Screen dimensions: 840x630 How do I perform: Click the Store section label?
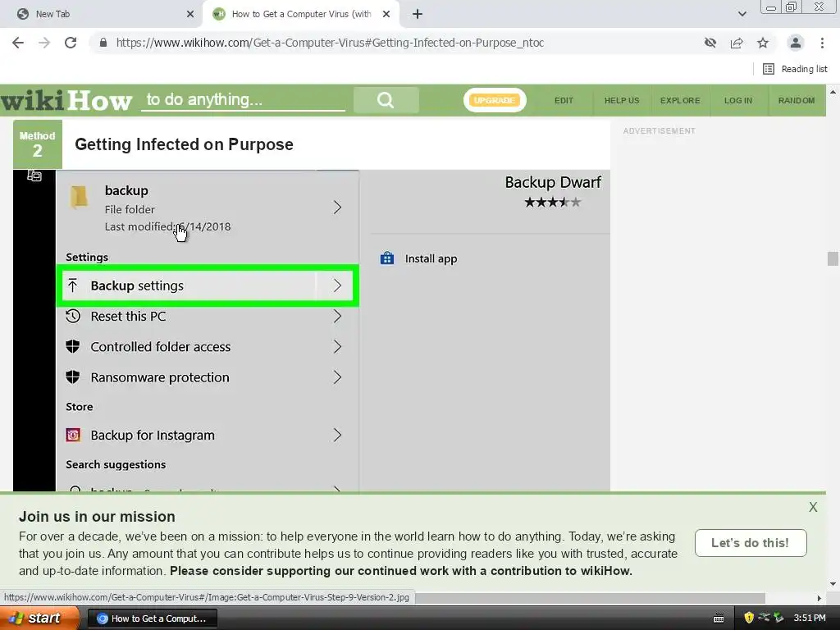[80, 407]
